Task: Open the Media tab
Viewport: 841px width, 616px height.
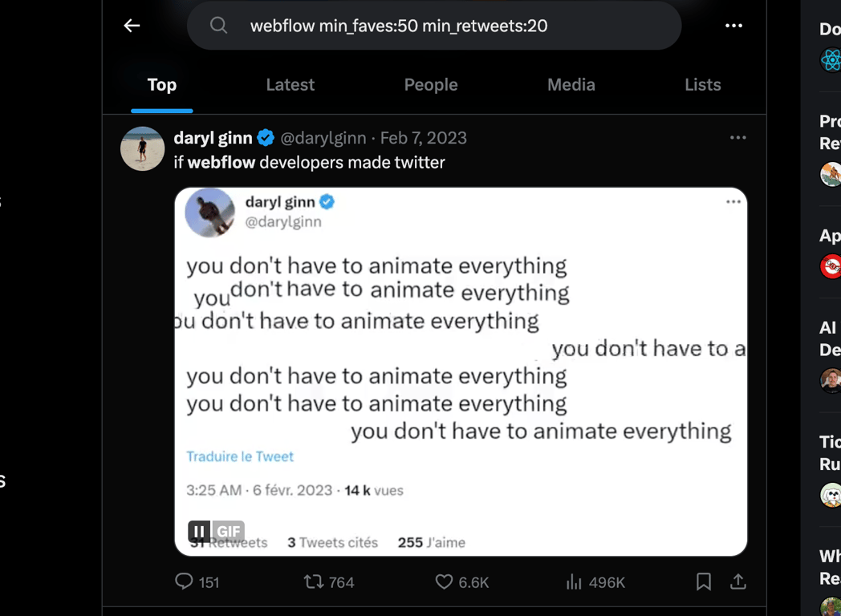Action: click(x=571, y=85)
